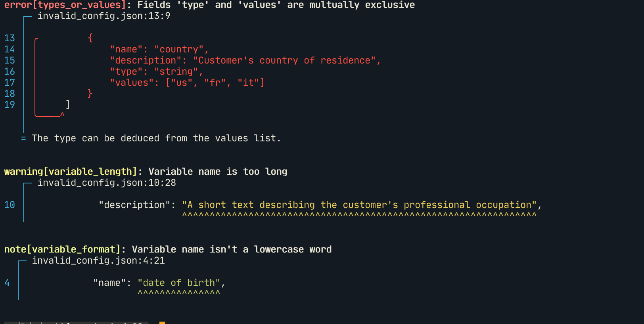The image size is (644, 324).
Task: Open the invalid_config.json:4:21 file reference
Action: (98, 260)
